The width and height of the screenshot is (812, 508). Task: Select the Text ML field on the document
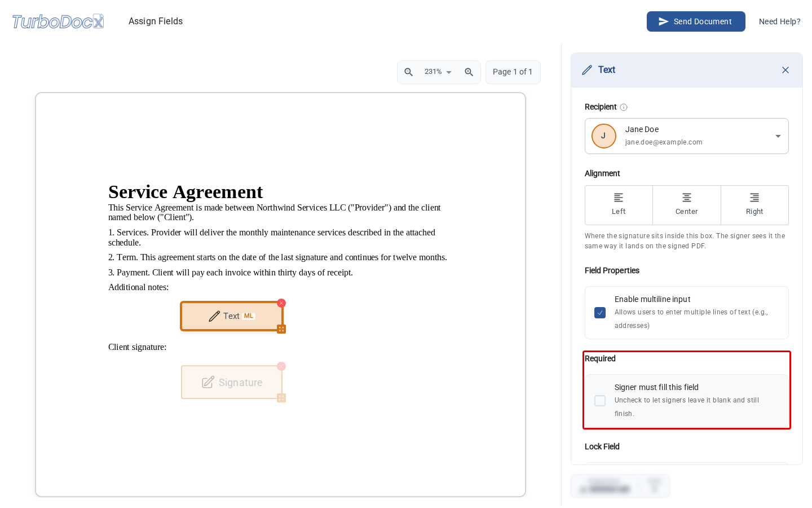pos(231,316)
